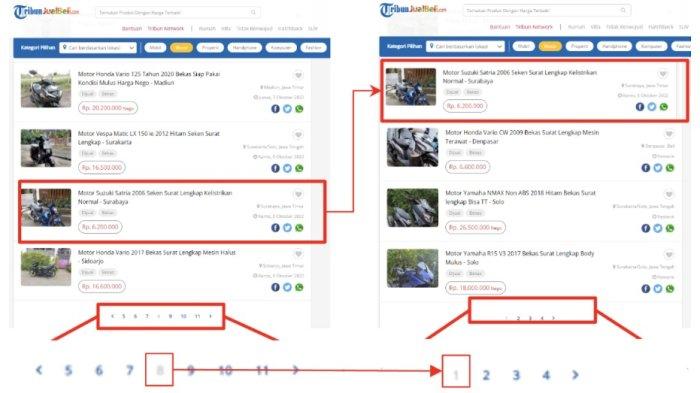The width and height of the screenshot is (700, 393).
Task: Share right screenshot's Suzuki Satria listing on Twitter
Action: (652, 107)
